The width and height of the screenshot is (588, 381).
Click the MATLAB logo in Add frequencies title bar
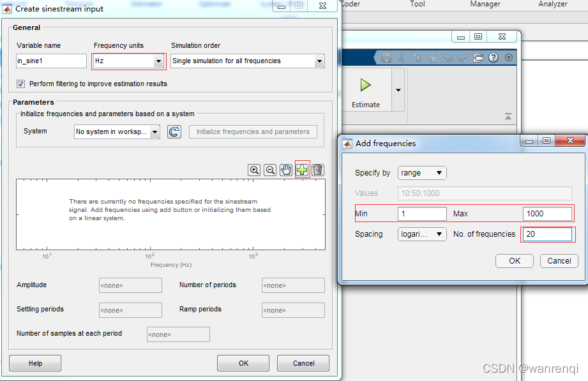[347, 144]
